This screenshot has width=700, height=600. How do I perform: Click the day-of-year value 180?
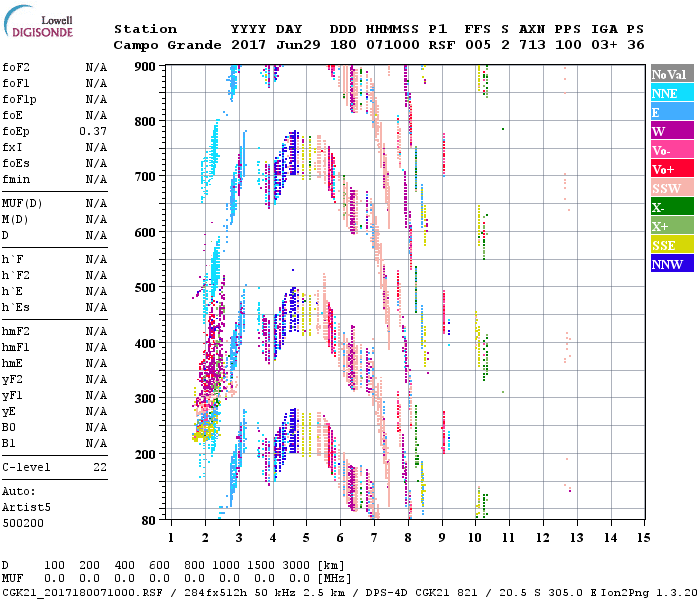pyautogui.click(x=343, y=45)
